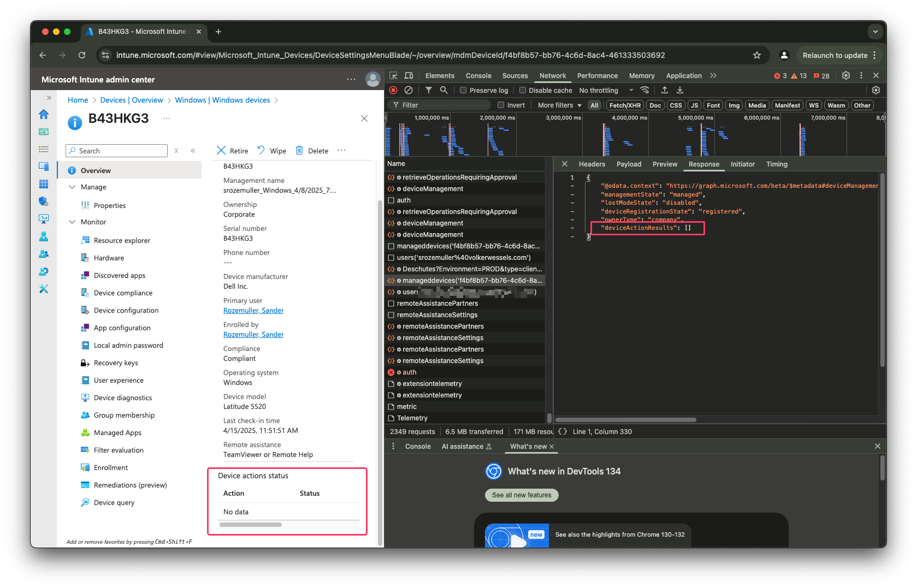Click the device menu Search field
917x588 pixels.
coord(116,151)
